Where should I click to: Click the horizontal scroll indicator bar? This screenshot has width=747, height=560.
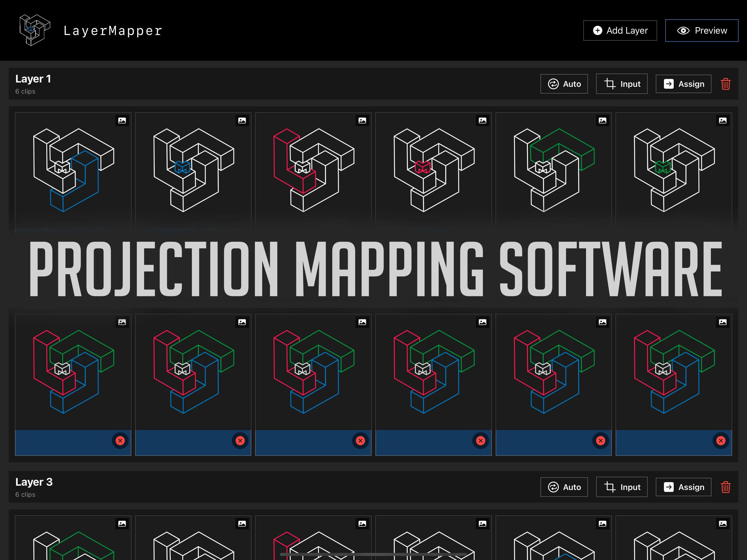pos(373,554)
